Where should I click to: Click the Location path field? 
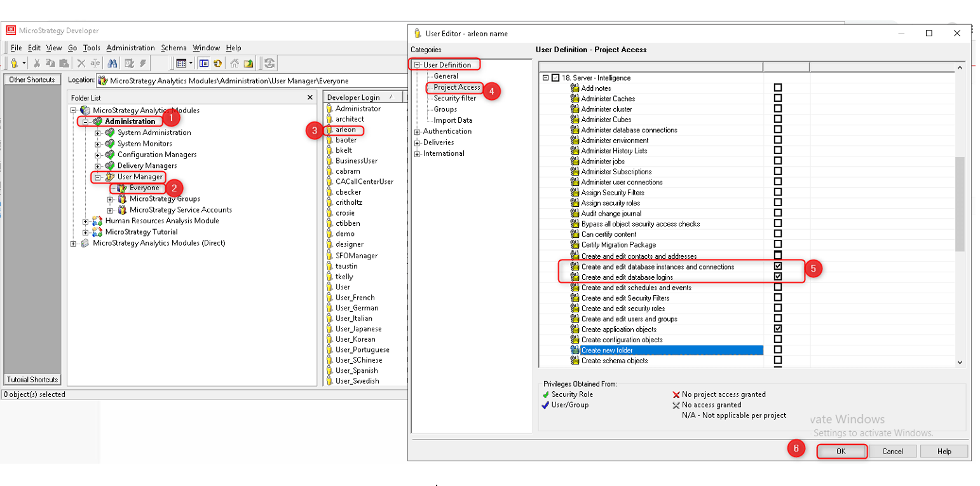pyautogui.click(x=251, y=81)
